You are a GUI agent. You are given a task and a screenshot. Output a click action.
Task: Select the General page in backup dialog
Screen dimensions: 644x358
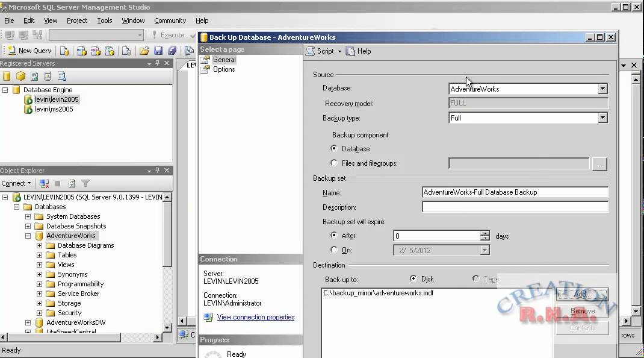point(224,60)
